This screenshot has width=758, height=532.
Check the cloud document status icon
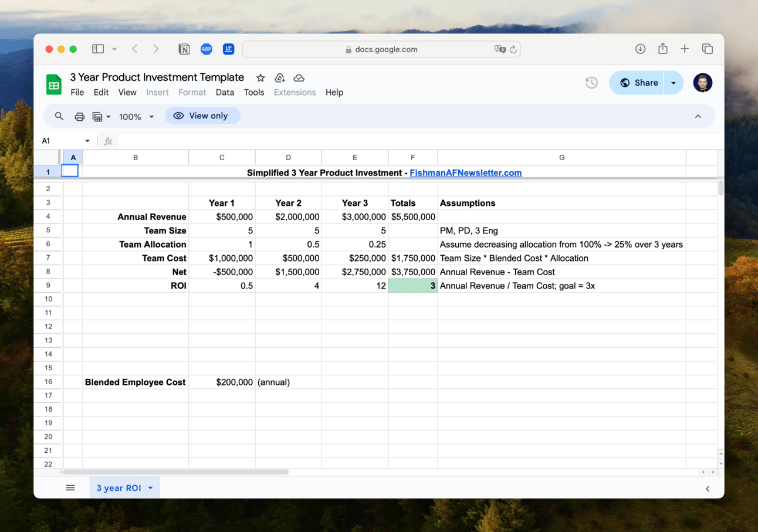tap(299, 78)
